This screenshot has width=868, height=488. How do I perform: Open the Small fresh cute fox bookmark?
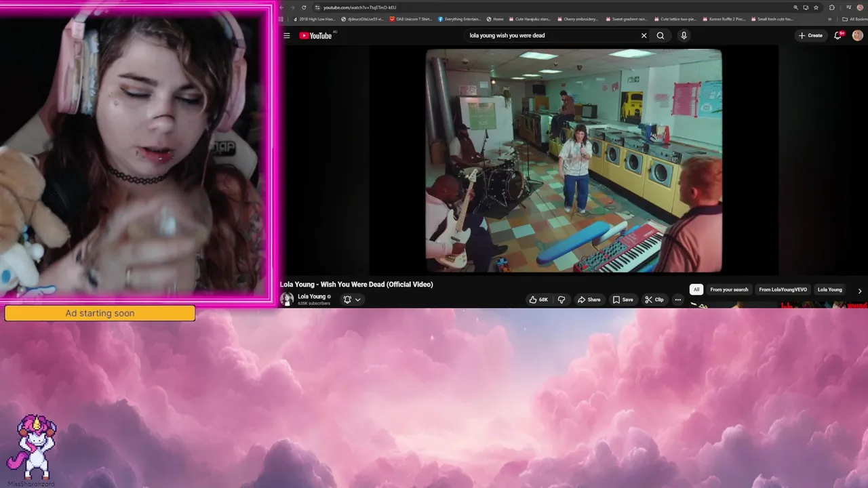click(772, 19)
